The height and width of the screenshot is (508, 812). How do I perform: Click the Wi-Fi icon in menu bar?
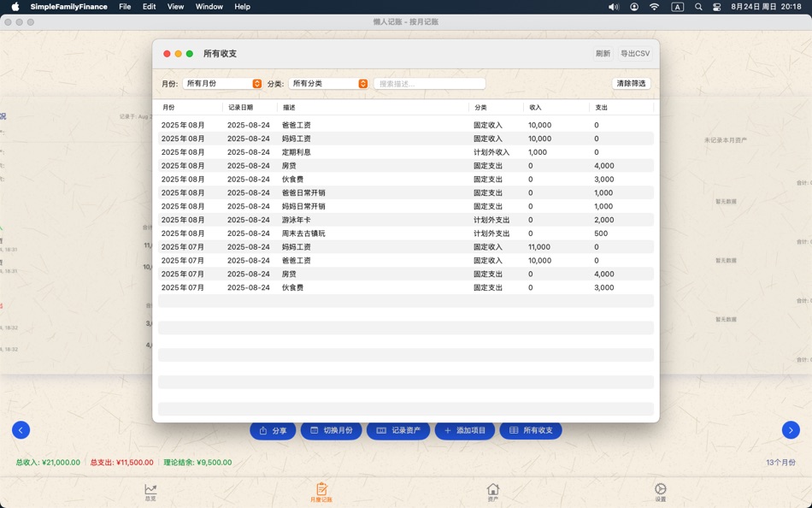[654, 6]
